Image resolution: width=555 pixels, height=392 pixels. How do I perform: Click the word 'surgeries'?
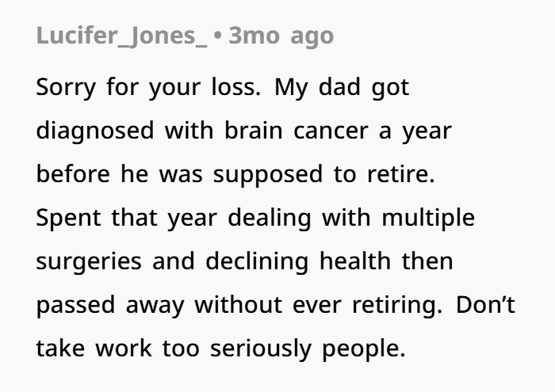click(x=89, y=262)
